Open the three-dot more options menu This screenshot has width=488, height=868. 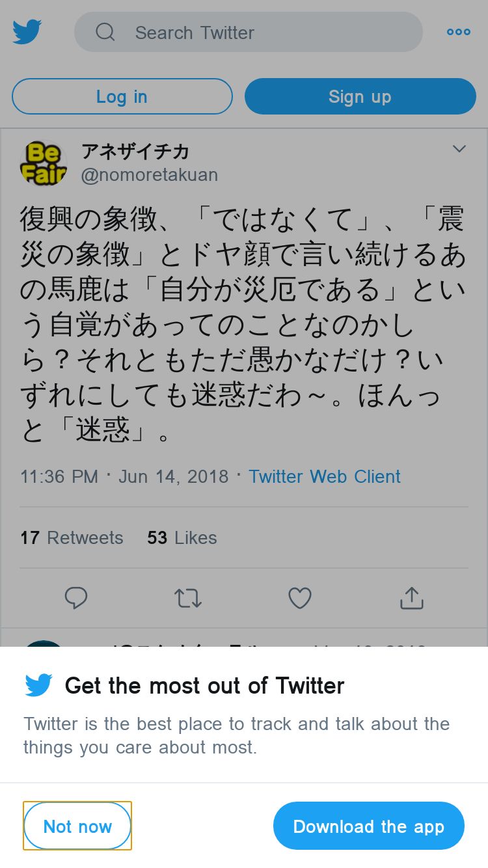click(459, 32)
